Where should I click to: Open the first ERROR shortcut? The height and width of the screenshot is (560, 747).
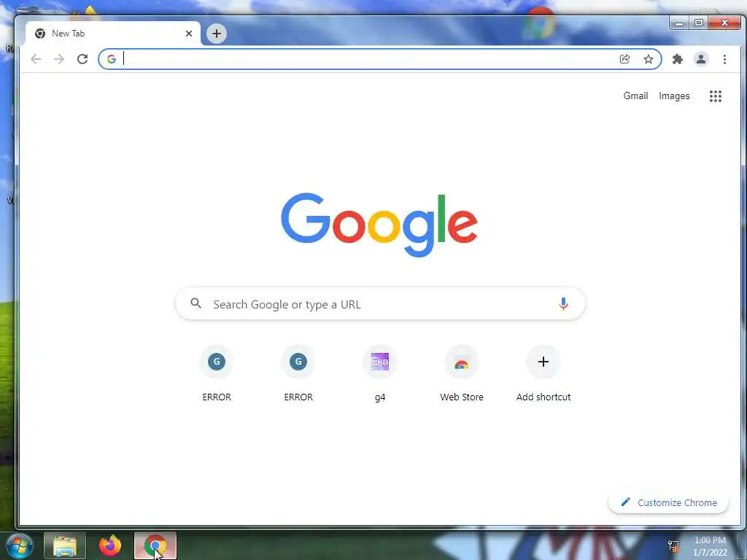point(217,374)
